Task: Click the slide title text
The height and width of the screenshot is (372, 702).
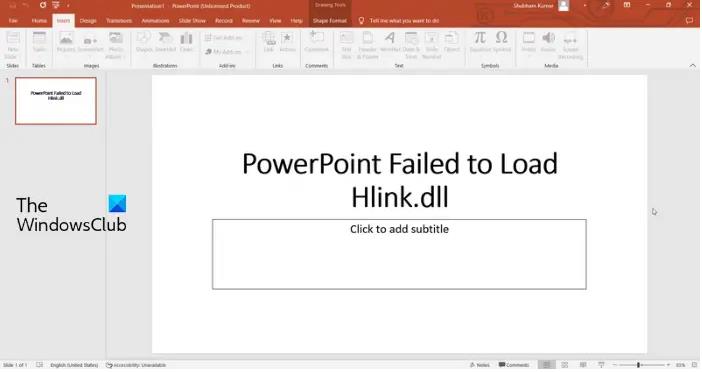Action: tap(400, 180)
